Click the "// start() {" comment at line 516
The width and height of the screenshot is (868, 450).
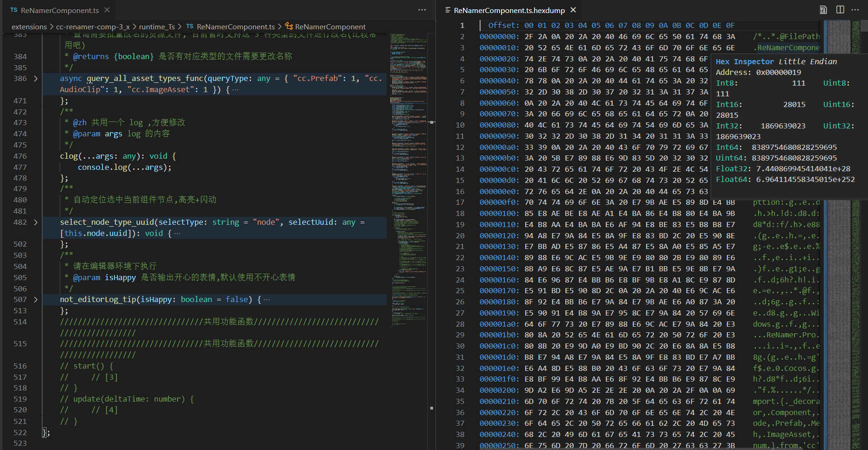[87, 366]
